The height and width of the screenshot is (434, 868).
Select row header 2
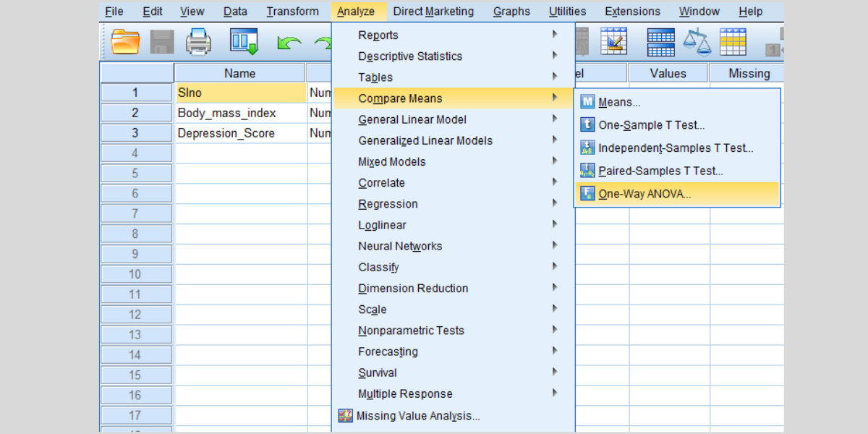tap(135, 113)
